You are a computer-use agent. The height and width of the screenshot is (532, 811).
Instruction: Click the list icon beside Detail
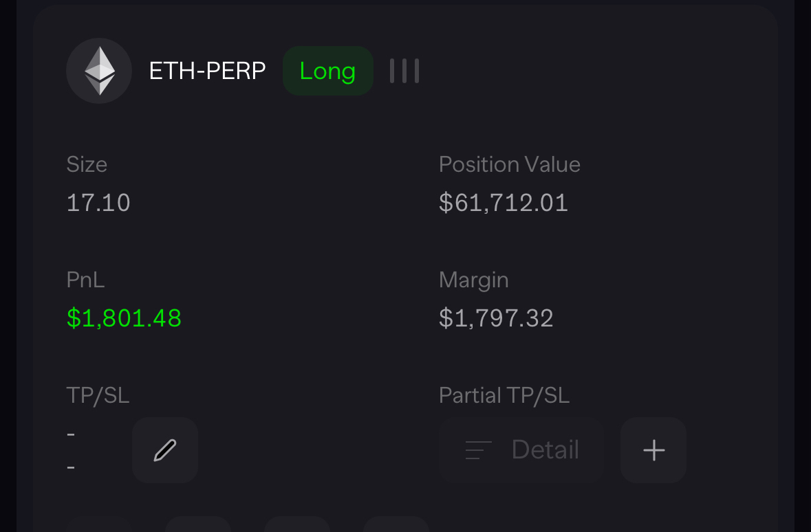pos(479,450)
